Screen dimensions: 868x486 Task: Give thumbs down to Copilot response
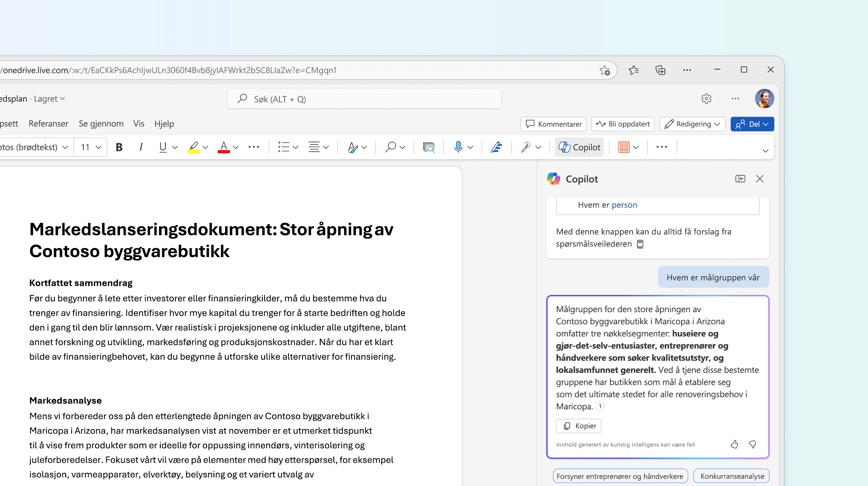pyautogui.click(x=752, y=445)
